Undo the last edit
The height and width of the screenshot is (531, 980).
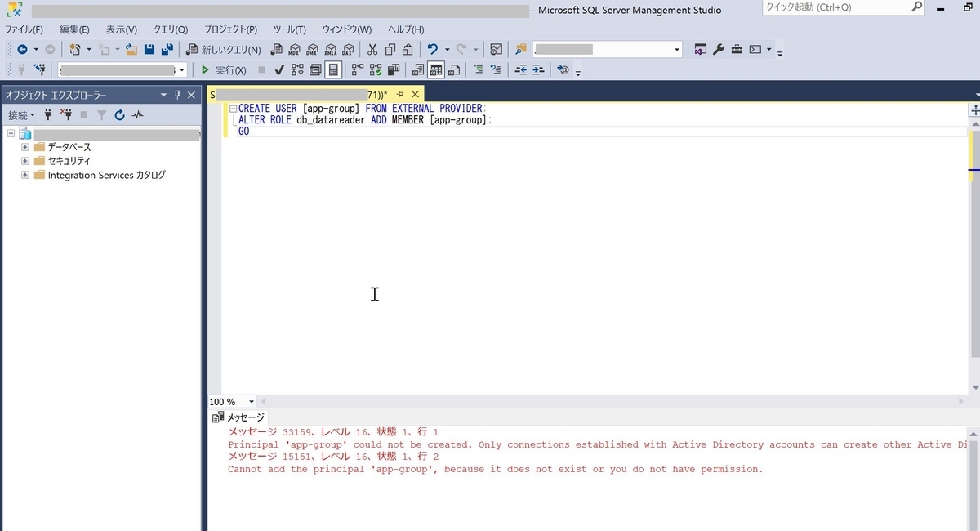pyautogui.click(x=431, y=49)
